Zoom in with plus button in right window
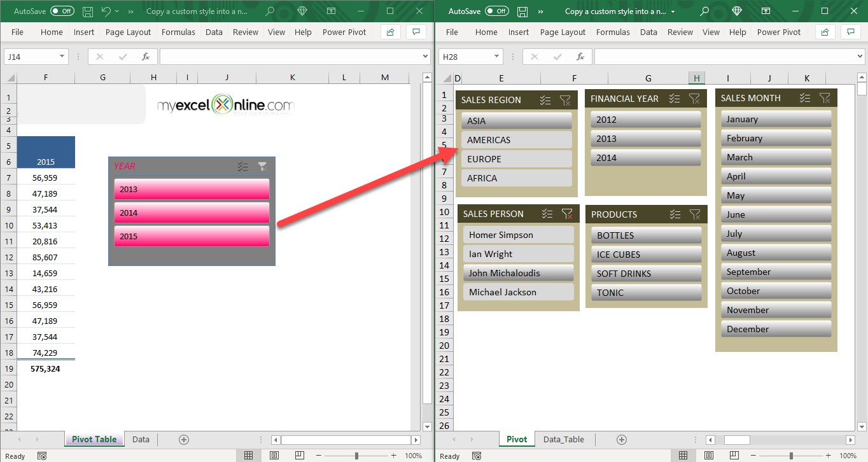The width and height of the screenshot is (868, 462). pyautogui.click(x=829, y=456)
